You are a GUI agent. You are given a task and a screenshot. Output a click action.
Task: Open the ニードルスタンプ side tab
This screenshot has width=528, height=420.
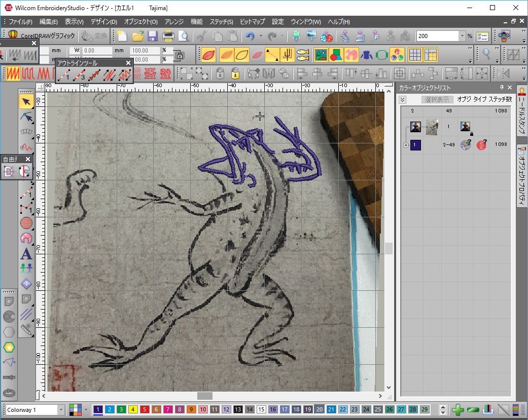pyautogui.click(x=522, y=111)
